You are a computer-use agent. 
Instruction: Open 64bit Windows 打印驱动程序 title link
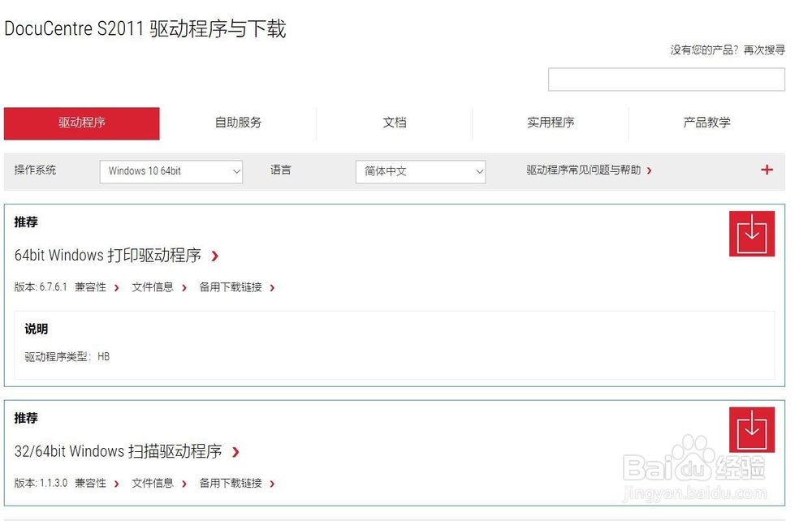pyautogui.click(x=116, y=255)
